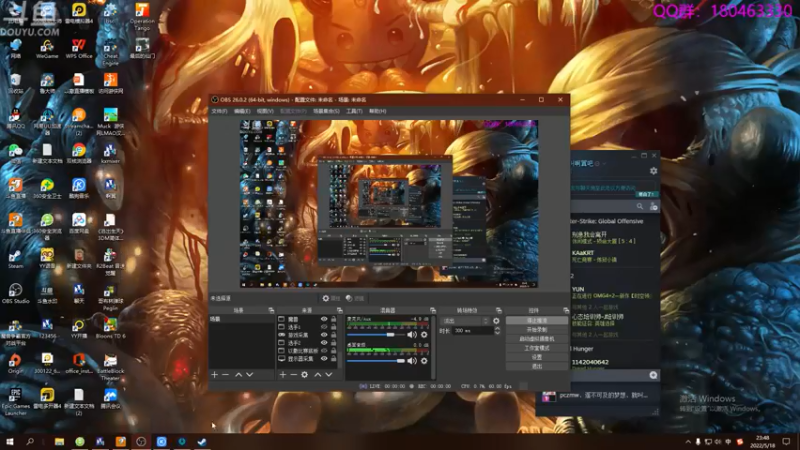Screen dimensions: 800x450
Task: Open the Cheat Engine desktop icon
Action: [110, 53]
